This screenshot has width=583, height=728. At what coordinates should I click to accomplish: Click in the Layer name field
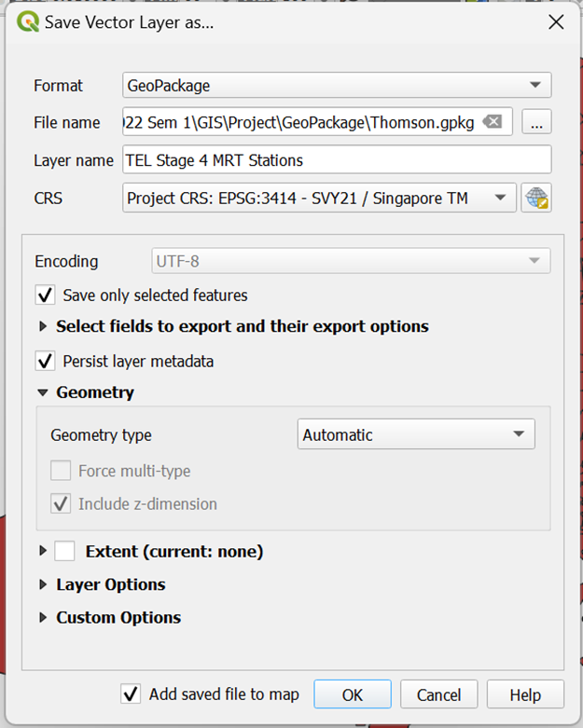click(x=337, y=160)
